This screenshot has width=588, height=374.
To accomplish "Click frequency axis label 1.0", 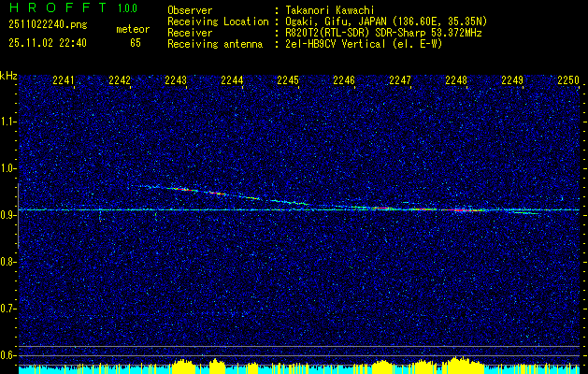I will (x=7, y=168).
